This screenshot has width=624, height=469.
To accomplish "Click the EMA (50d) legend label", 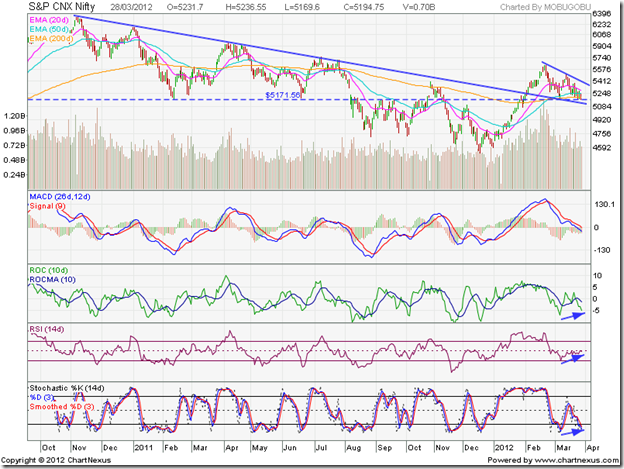I will coord(49,29).
